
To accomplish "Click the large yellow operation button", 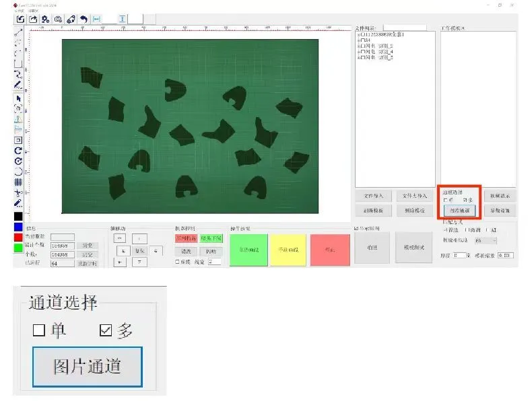I will tap(288, 250).
